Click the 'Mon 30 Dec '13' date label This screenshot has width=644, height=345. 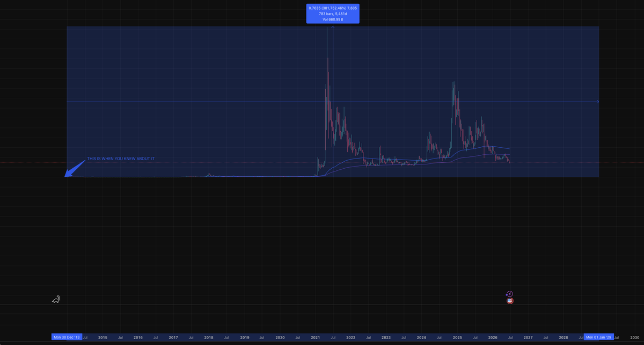[67, 337]
